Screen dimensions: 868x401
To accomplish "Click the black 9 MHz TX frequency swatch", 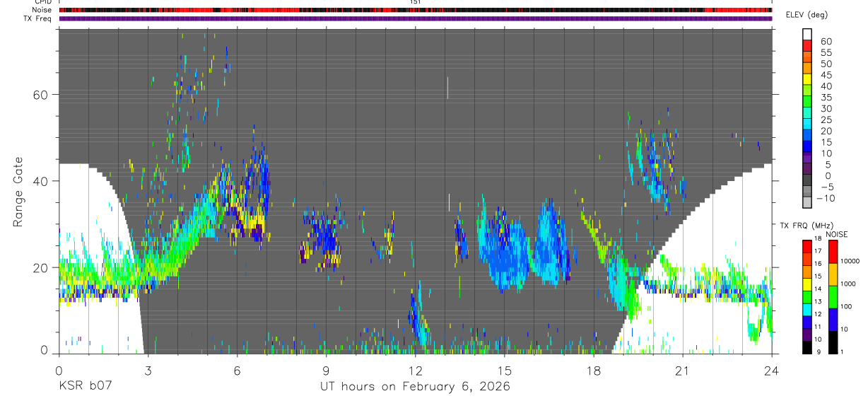I will point(807,347).
